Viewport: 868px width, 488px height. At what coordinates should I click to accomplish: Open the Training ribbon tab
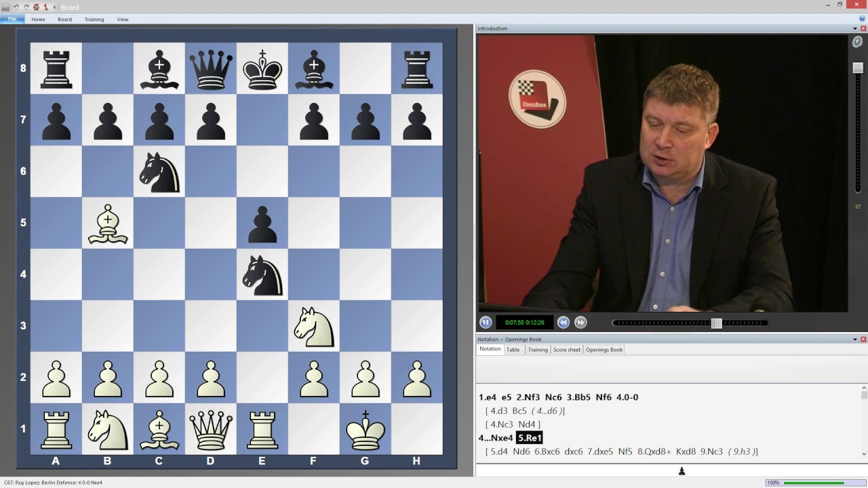[x=94, y=19]
